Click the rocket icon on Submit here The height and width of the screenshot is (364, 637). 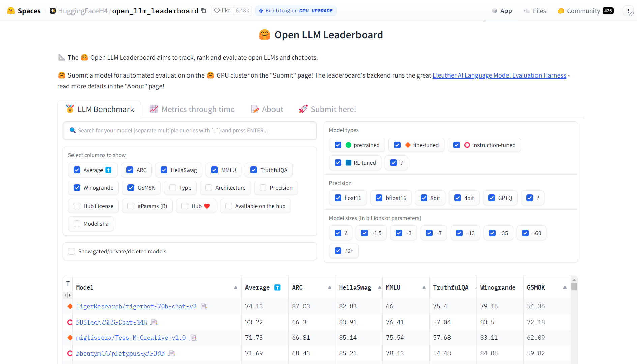tap(303, 109)
